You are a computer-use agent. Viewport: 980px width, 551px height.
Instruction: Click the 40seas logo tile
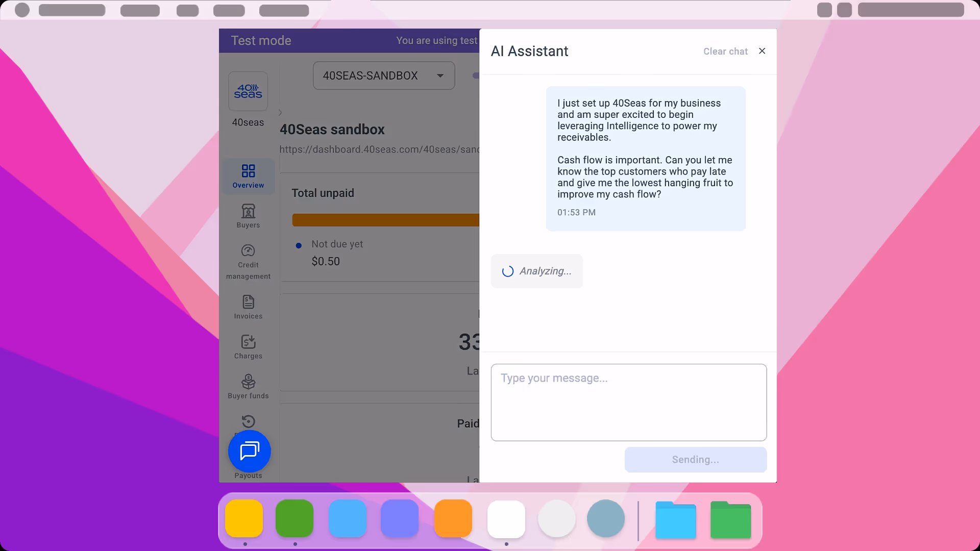[248, 91]
